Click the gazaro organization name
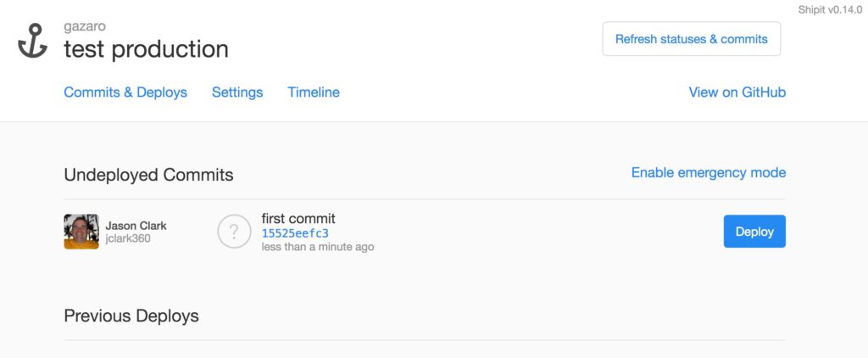The image size is (868, 358). 85,27
